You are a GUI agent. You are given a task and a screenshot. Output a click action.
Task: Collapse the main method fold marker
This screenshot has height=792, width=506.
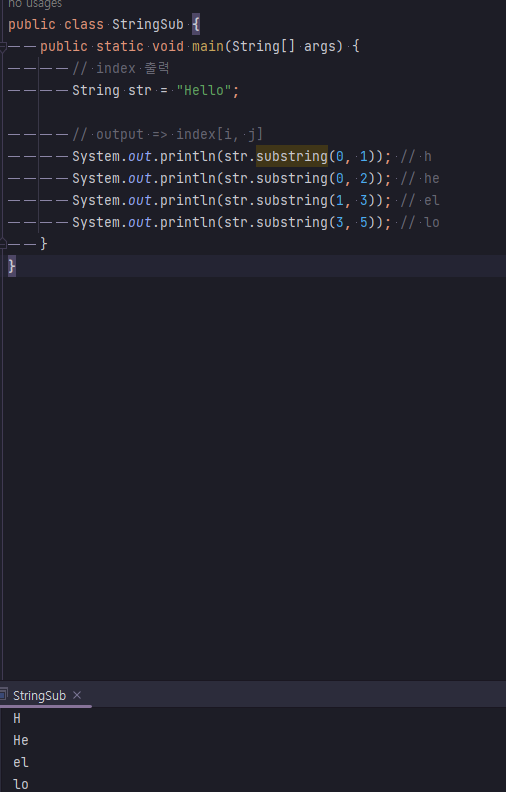pos(3,46)
